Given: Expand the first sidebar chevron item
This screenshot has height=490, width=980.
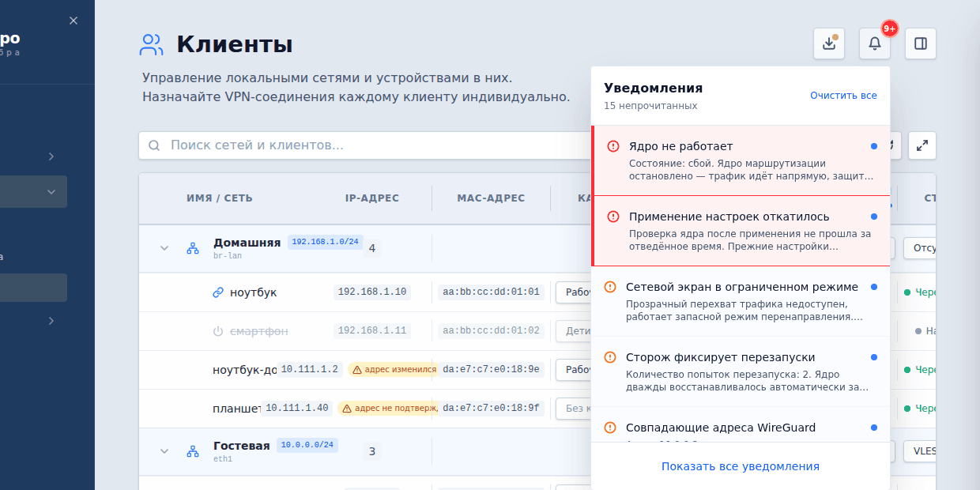Looking at the screenshot, I should (x=51, y=156).
